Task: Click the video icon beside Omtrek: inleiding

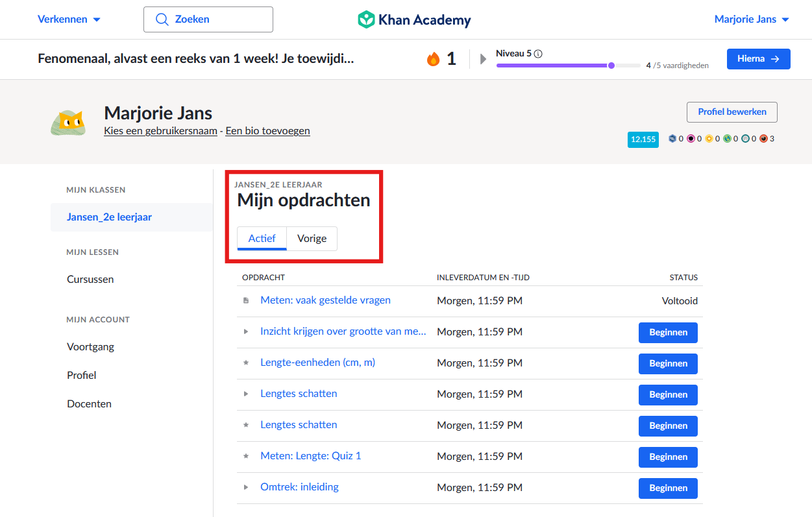Action: (x=246, y=487)
